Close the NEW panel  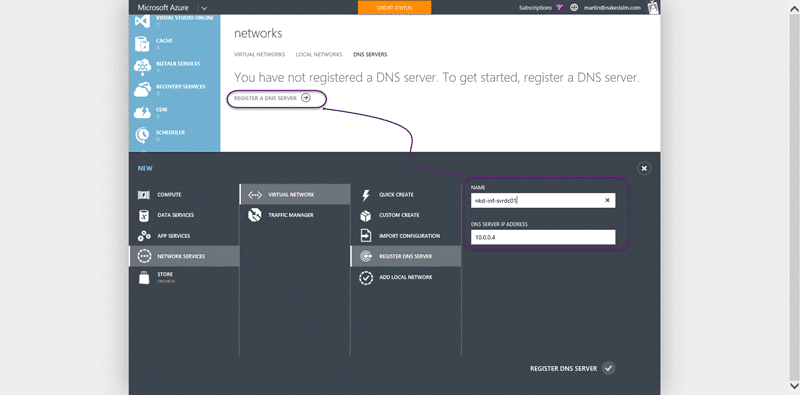click(x=644, y=168)
